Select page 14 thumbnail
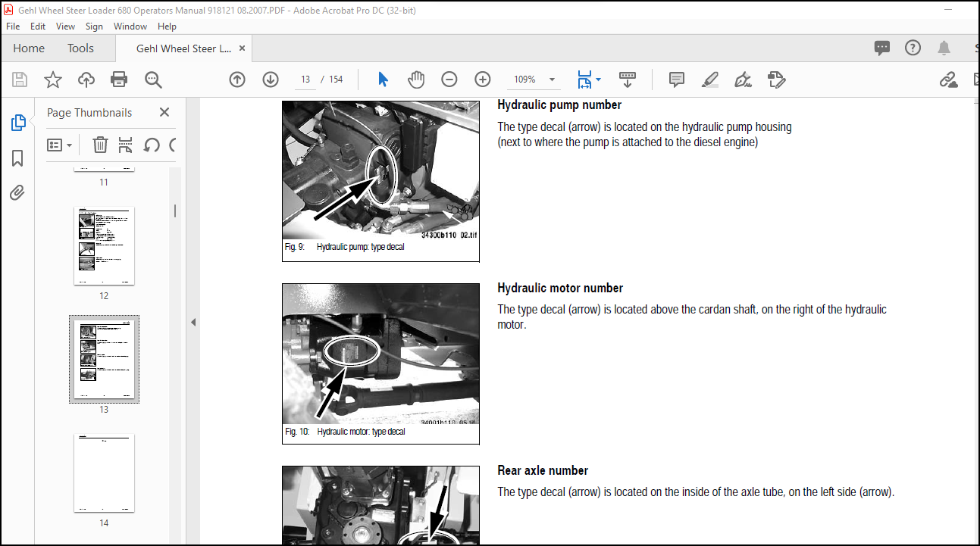The height and width of the screenshot is (546, 980). pos(104,473)
